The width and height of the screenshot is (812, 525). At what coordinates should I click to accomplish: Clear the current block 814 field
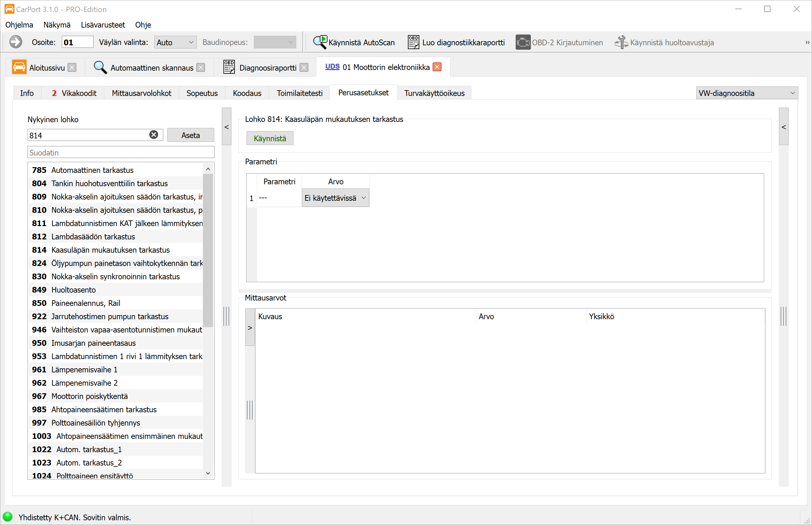153,135
